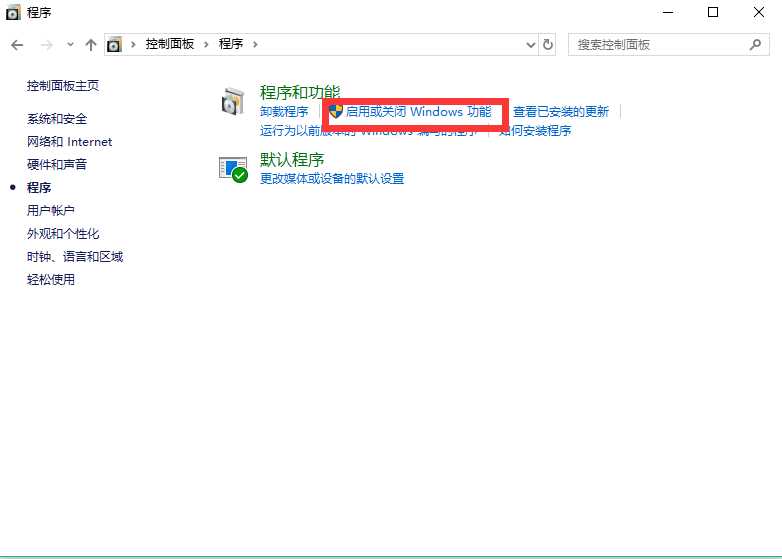
Task: Open the 程序和功能 heading
Action: point(300,92)
